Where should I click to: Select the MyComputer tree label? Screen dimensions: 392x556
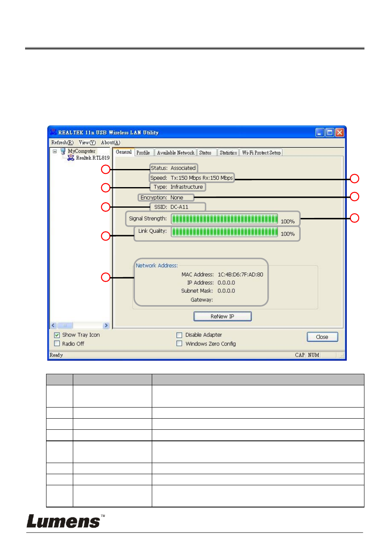[x=81, y=151]
